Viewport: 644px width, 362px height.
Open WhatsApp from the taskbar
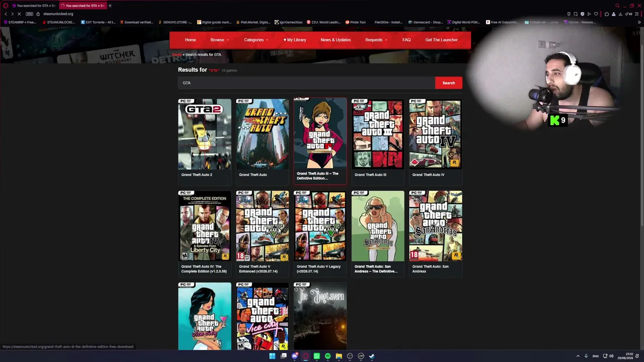[316, 356]
